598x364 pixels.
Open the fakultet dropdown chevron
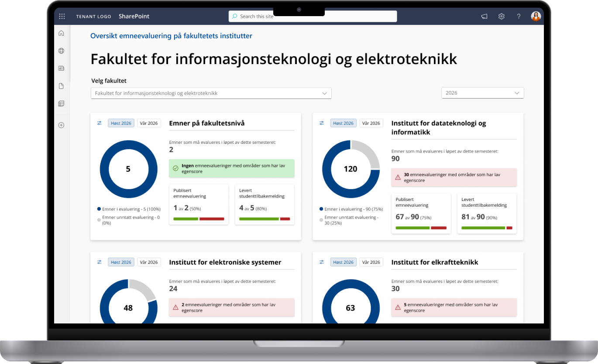tap(324, 93)
